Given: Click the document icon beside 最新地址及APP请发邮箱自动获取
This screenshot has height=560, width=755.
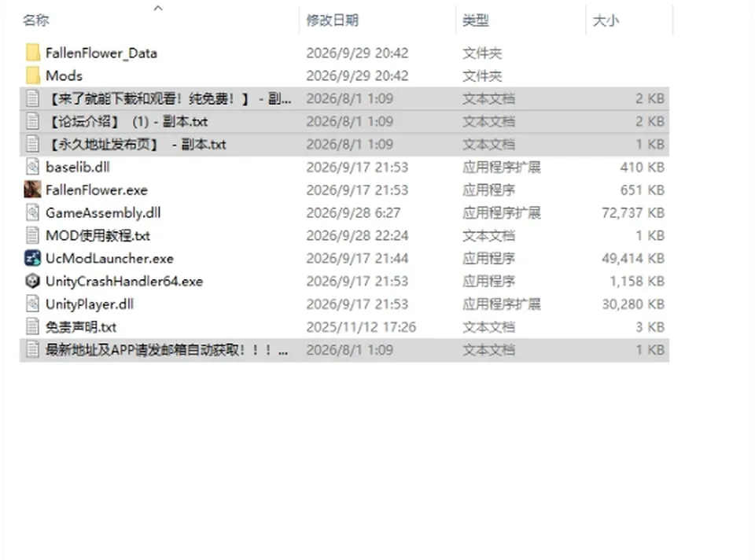Looking at the screenshot, I should 33,350.
